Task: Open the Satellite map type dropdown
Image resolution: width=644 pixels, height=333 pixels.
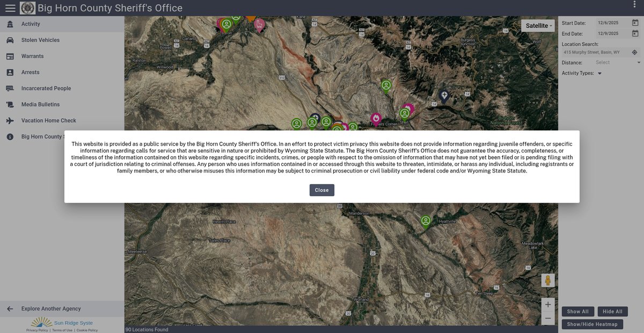Action: (x=538, y=26)
